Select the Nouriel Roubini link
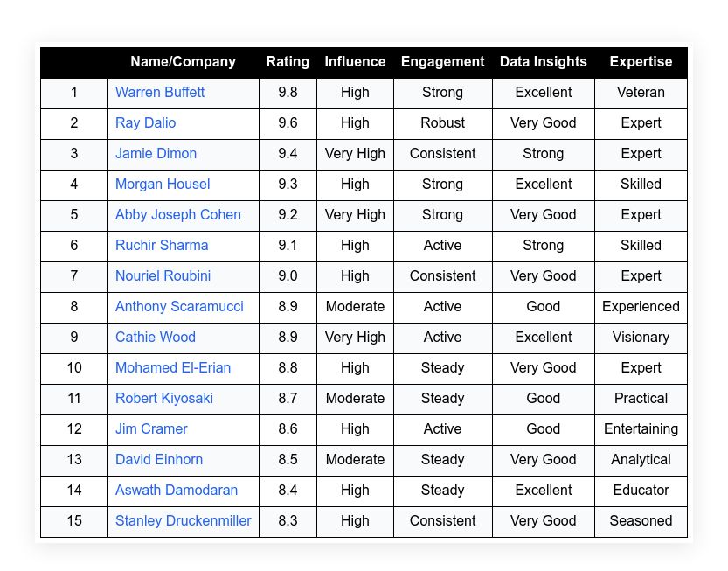 pos(163,275)
